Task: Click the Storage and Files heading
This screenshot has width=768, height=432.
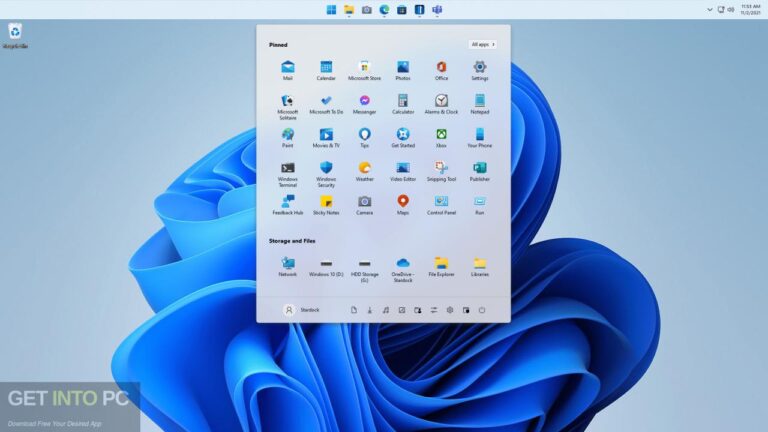Action: pos(292,241)
